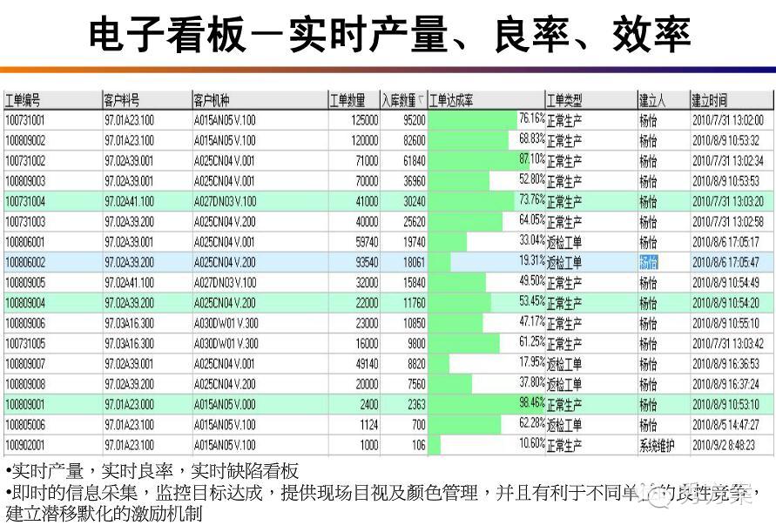This screenshot has height=532, width=776.
Task: Click the 客户料号 column header
Action: (122, 100)
